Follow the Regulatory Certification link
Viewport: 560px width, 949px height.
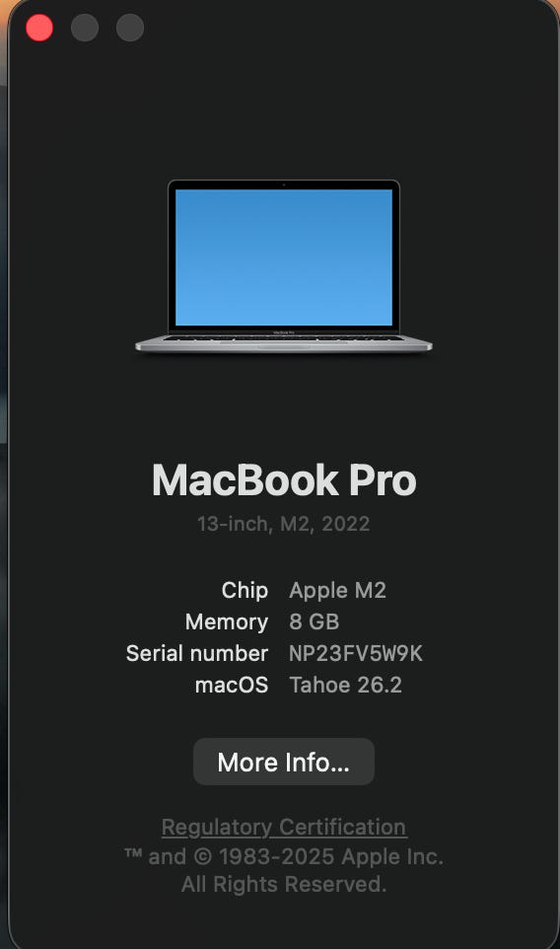coord(284,827)
